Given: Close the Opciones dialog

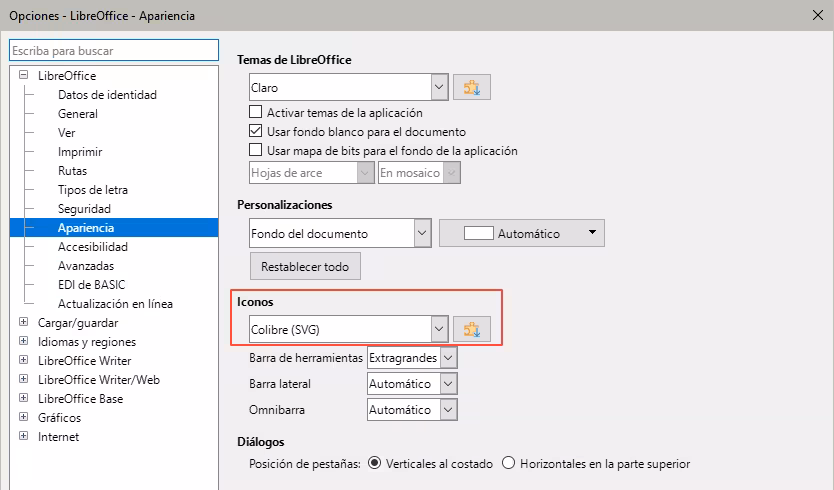Looking at the screenshot, I should click(818, 15).
